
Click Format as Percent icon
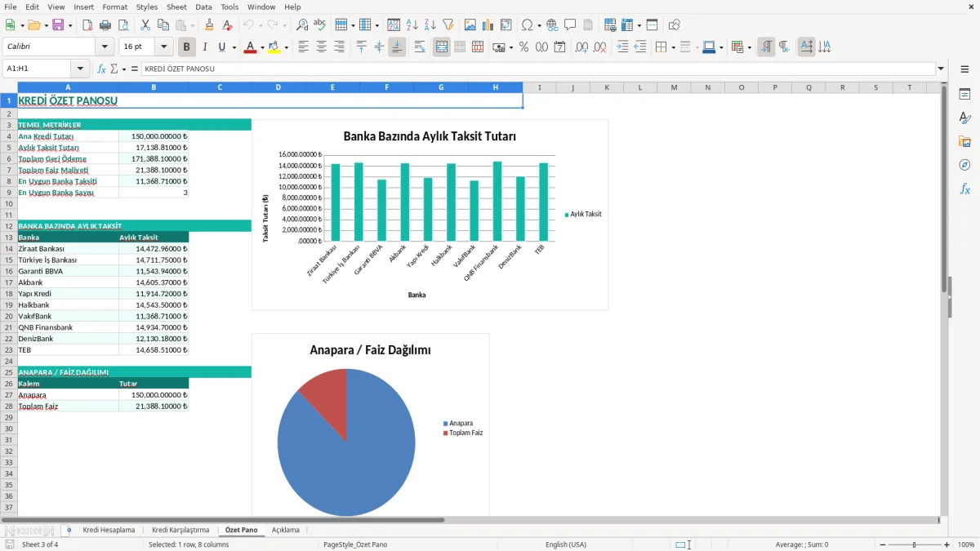[523, 47]
